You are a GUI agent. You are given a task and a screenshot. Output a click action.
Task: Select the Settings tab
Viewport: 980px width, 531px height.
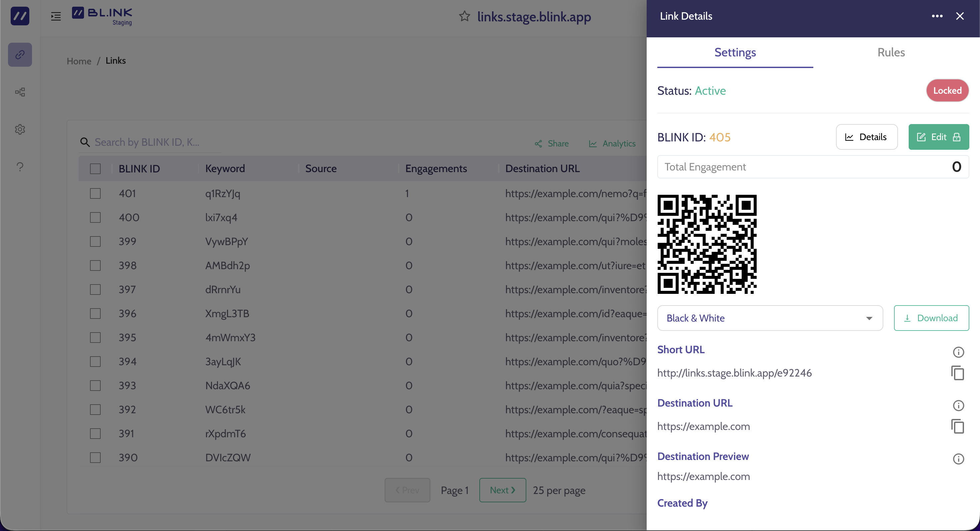click(x=735, y=52)
